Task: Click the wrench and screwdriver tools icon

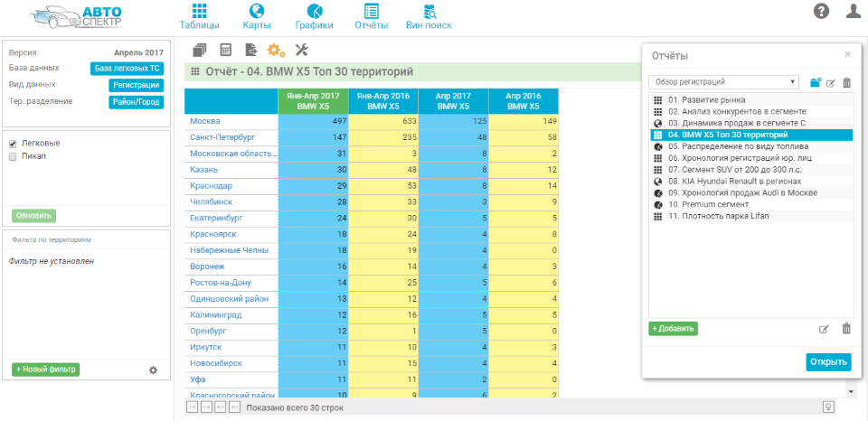Action: (x=302, y=50)
